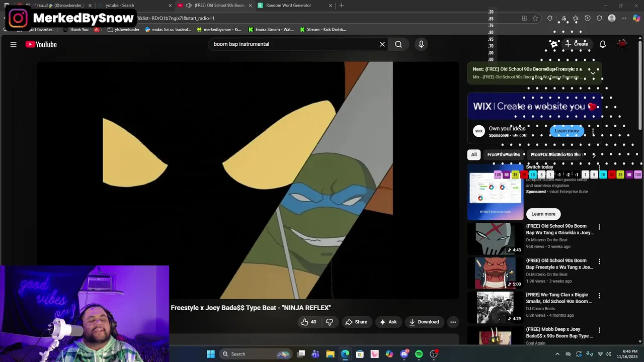Screen dimensions: 644x362
Task: Open the Mobb Deep x Joey Bada$$ title
Action: (559, 332)
